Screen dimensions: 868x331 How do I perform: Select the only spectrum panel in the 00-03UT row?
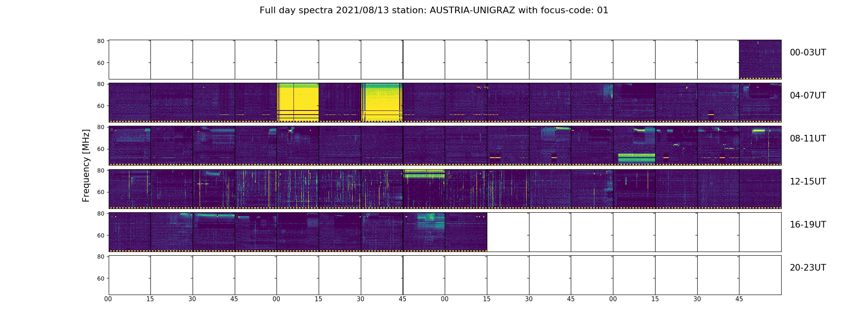(x=760, y=60)
